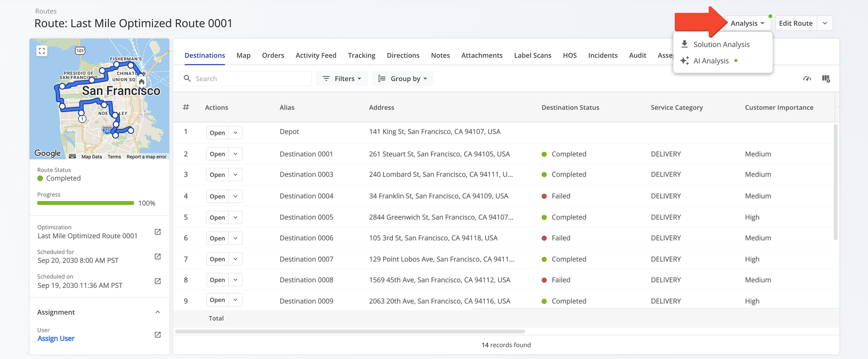This screenshot has height=359, width=868.
Task: Switch to the Map tab
Action: point(243,56)
